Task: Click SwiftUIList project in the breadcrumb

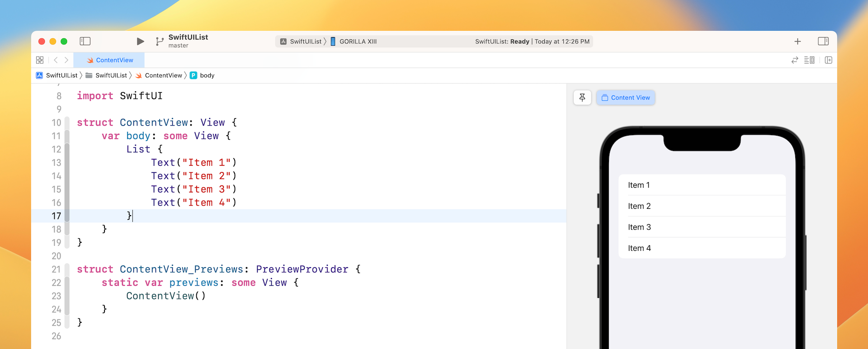Action: pyautogui.click(x=57, y=75)
